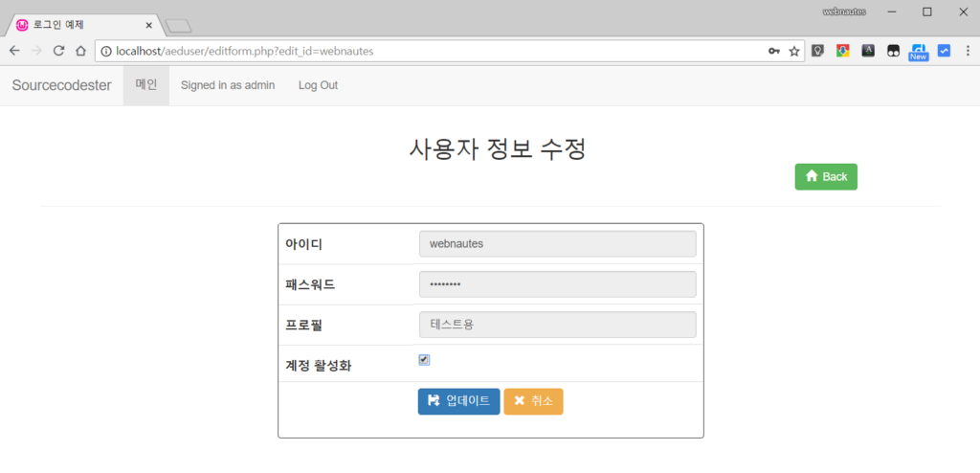Focus the 패스워드 input field
Image resolution: width=980 pixels, height=473 pixels.
pyautogui.click(x=557, y=284)
